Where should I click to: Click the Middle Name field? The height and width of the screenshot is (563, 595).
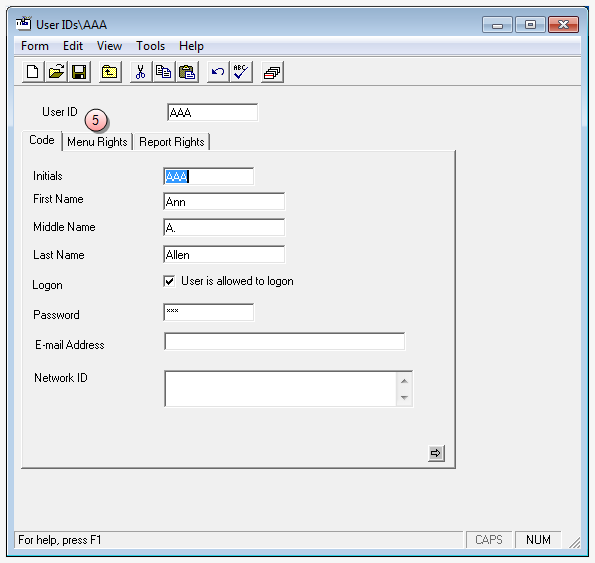point(224,227)
